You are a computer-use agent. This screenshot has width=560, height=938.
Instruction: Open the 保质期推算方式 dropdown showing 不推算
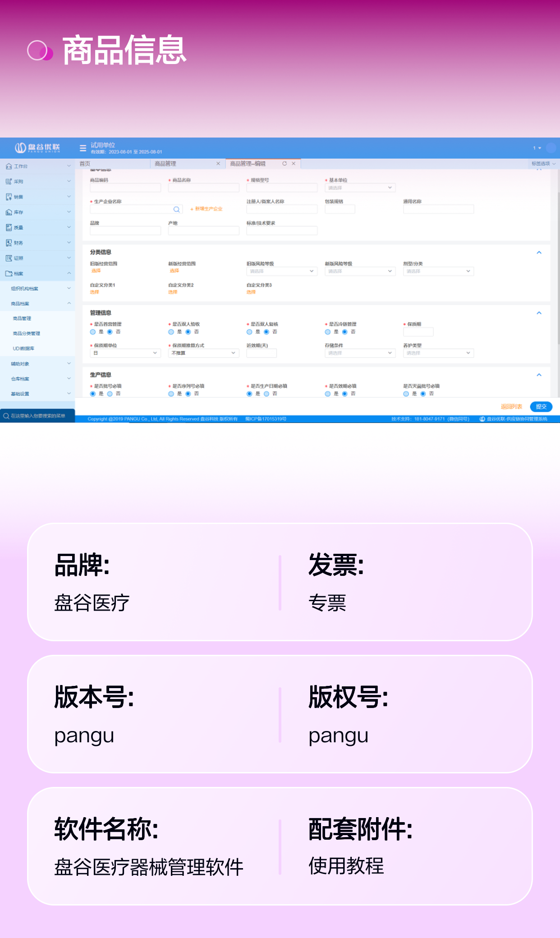204,353
